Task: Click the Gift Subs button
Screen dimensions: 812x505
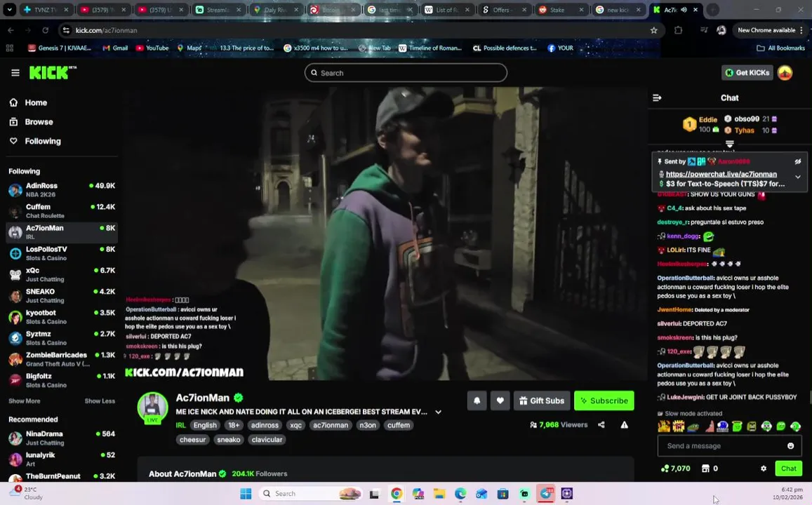Action: tap(542, 400)
